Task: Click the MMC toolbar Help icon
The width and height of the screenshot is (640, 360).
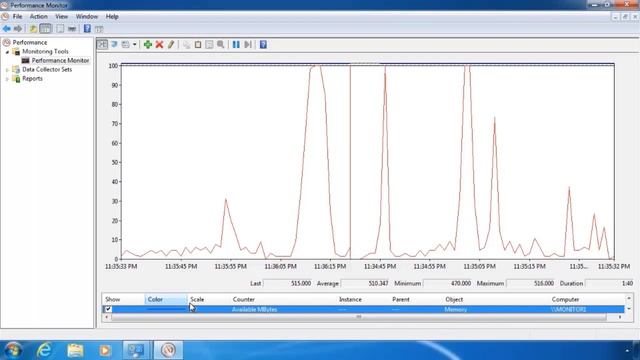Action: pos(87,29)
